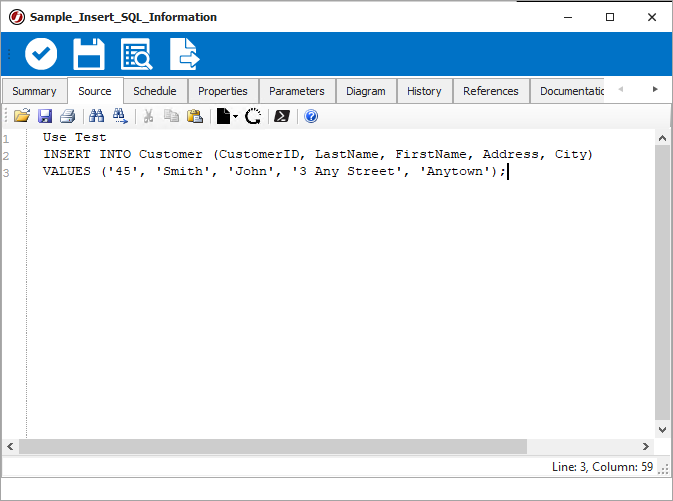Screen dimensions: 673x501
Task: Click the paste clipboard icon
Action: click(x=195, y=116)
